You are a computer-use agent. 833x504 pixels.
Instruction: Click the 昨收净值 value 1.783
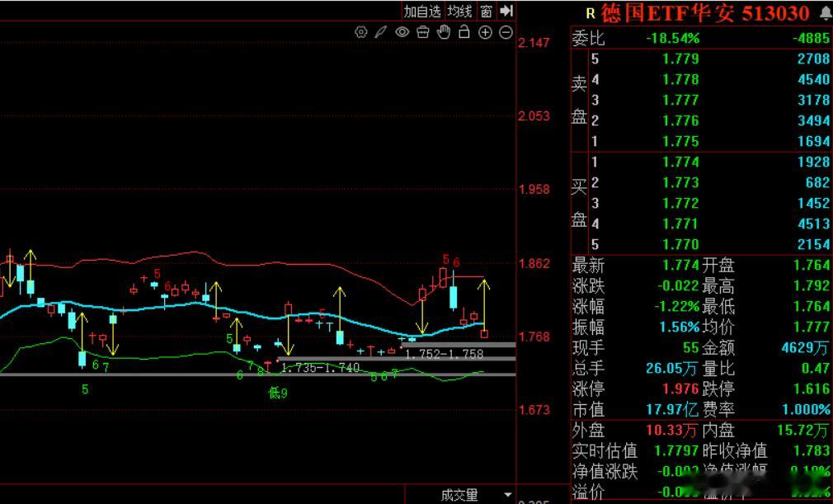[x=812, y=451]
